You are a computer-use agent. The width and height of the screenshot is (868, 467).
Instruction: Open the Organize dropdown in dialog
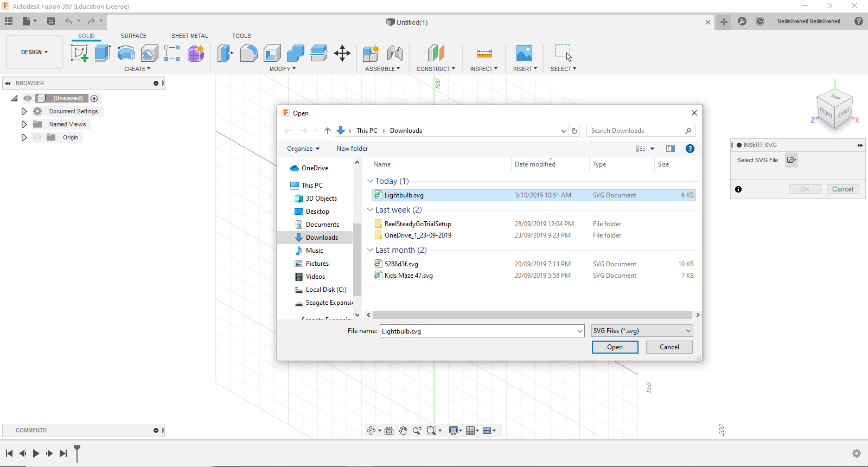tap(303, 149)
